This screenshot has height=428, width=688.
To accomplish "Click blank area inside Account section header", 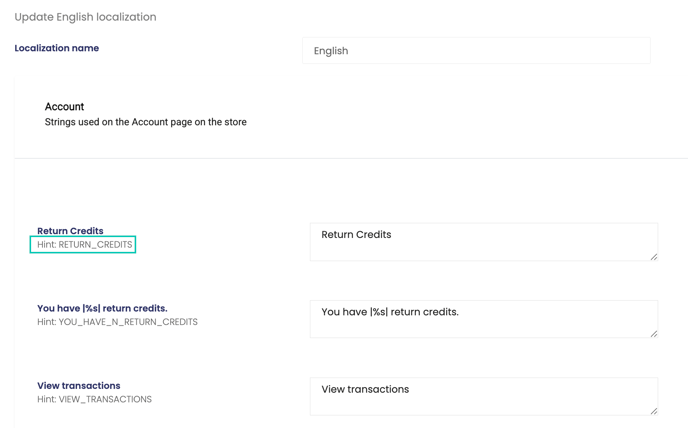I will [x=450, y=115].
